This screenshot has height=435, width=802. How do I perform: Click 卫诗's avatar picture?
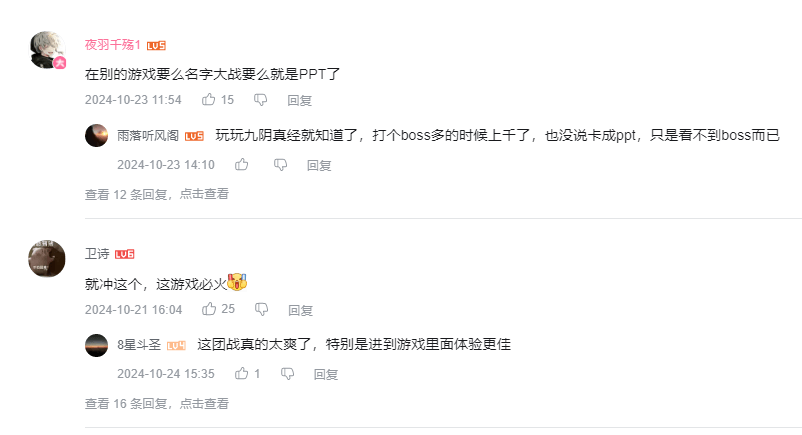point(47,259)
